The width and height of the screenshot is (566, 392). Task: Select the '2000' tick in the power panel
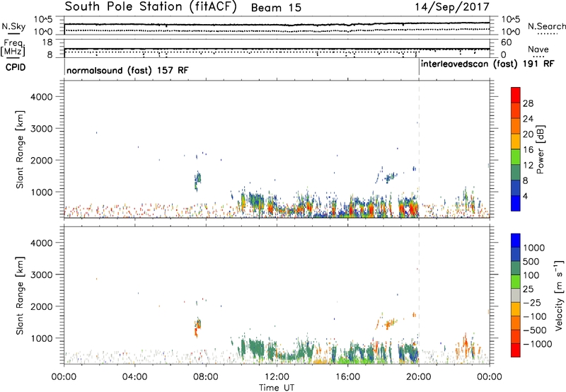click(x=42, y=160)
